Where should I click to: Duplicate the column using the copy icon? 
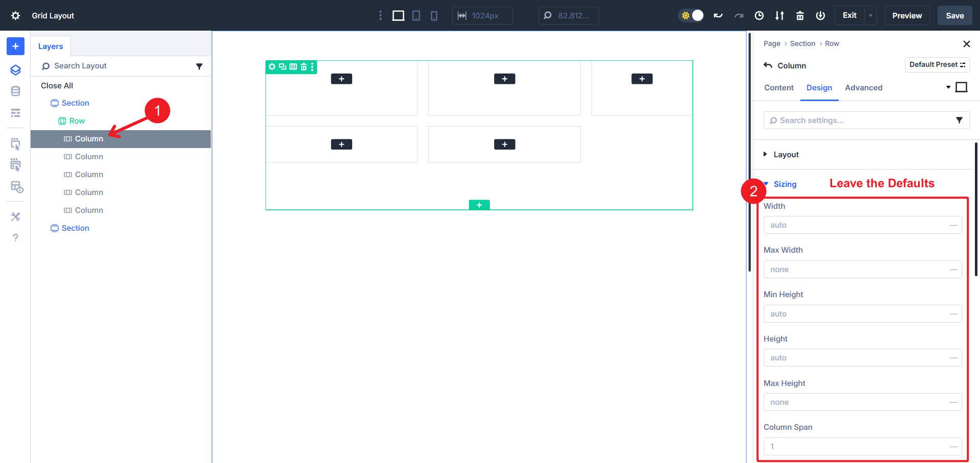(x=282, y=66)
